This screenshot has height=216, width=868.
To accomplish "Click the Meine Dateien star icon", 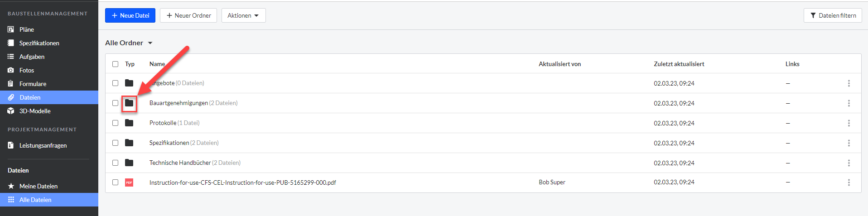I will coord(11,186).
